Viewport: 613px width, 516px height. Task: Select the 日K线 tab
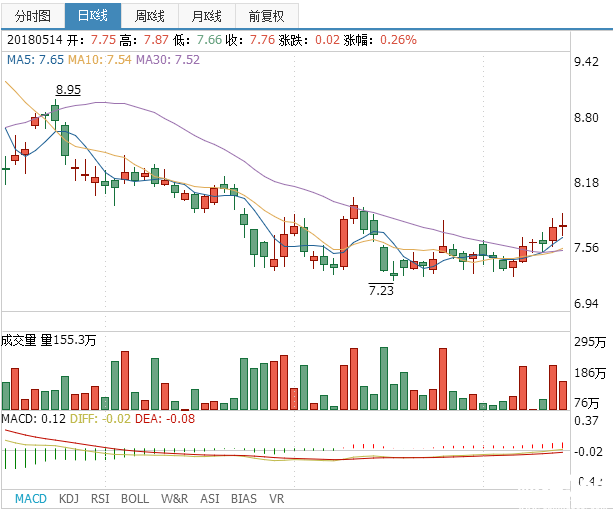93,16
